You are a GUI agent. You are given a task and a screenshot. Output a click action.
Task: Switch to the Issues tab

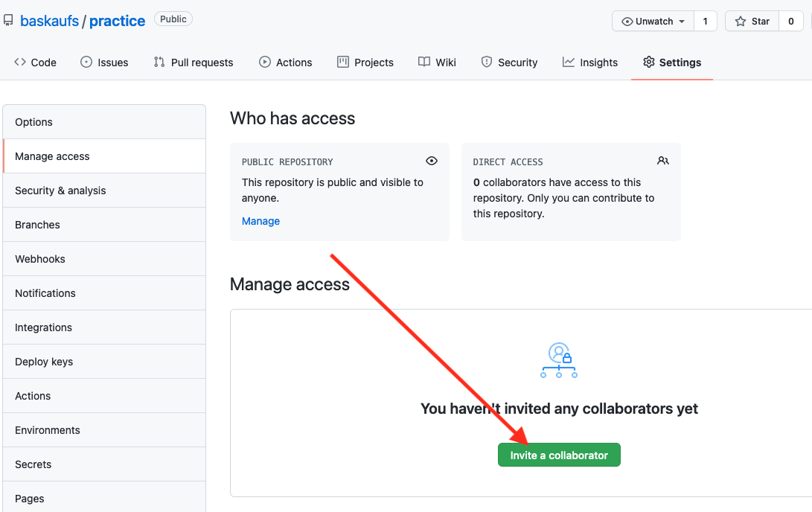pos(105,63)
